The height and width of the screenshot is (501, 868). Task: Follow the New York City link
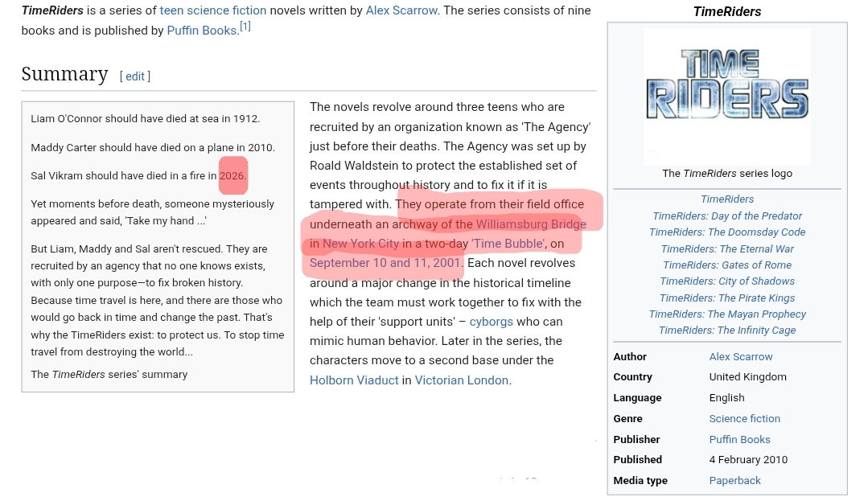tap(360, 244)
